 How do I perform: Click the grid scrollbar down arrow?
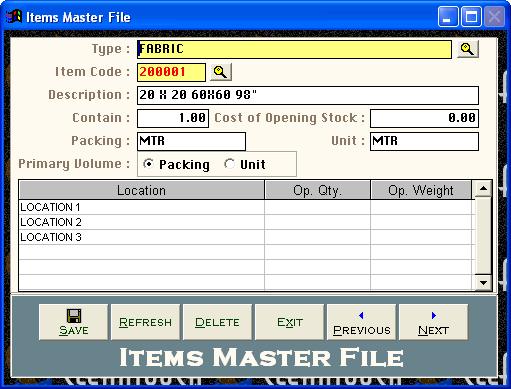coord(483,283)
